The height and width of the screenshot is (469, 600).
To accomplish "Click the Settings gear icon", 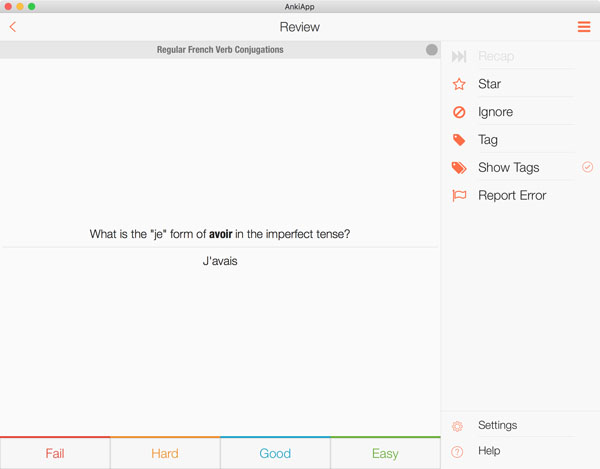I will click(457, 426).
